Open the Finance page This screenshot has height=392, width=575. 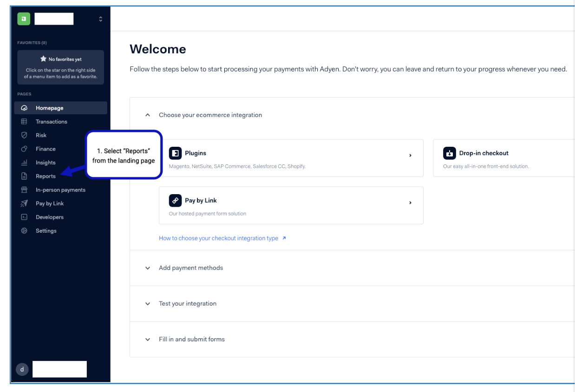(61, 149)
